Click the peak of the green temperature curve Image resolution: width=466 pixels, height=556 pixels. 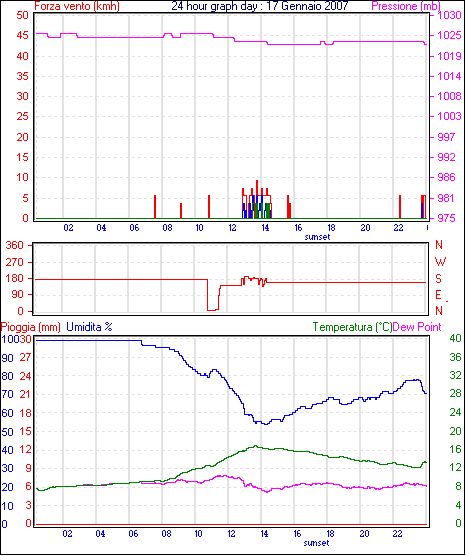255,446
